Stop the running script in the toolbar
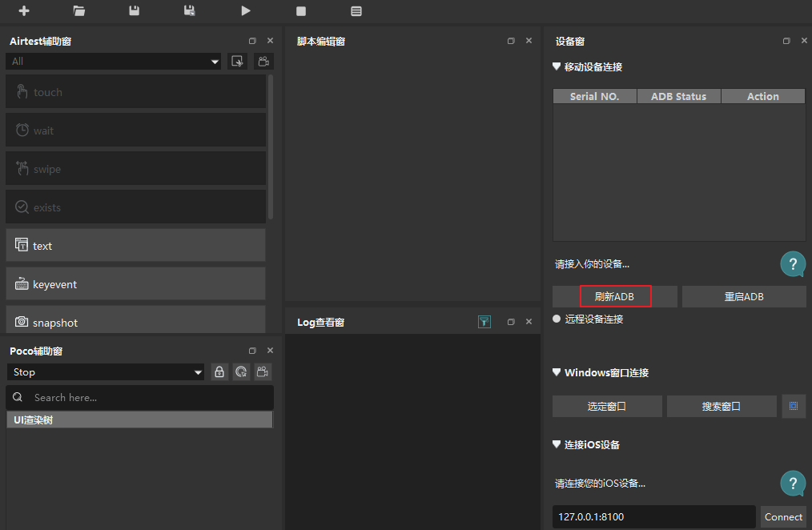812x530 pixels. 301,11
